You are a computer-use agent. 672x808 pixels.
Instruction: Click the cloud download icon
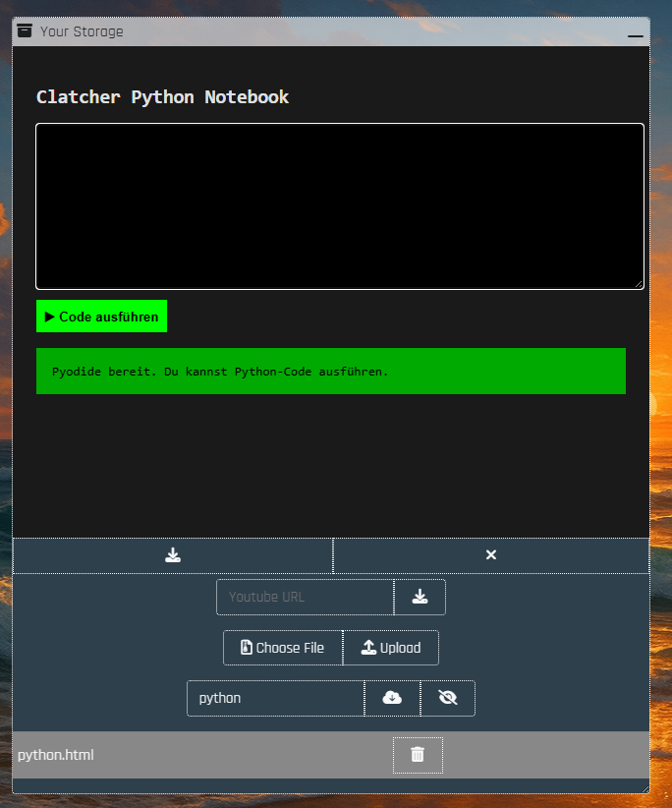coord(392,698)
